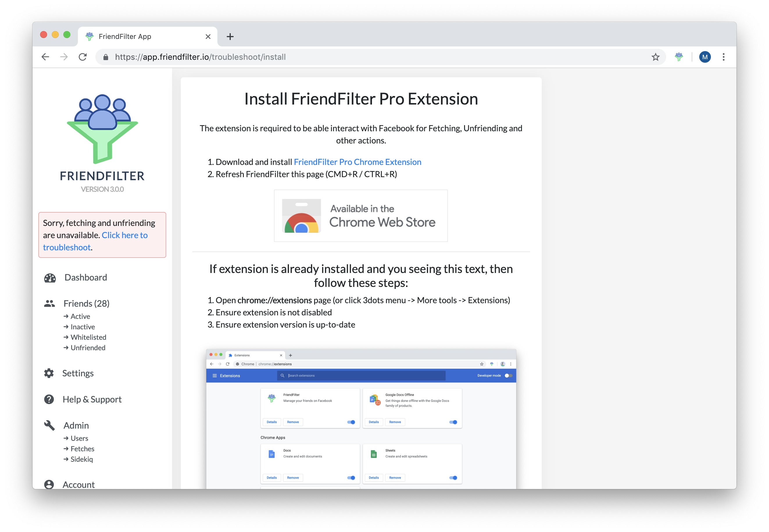The height and width of the screenshot is (532, 769).
Task: Click the Help & Support question mark icon
Action: click(49, 399)
